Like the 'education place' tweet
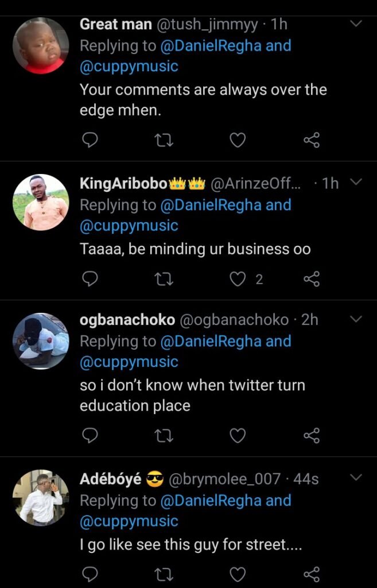 click(x=238, y=437)
